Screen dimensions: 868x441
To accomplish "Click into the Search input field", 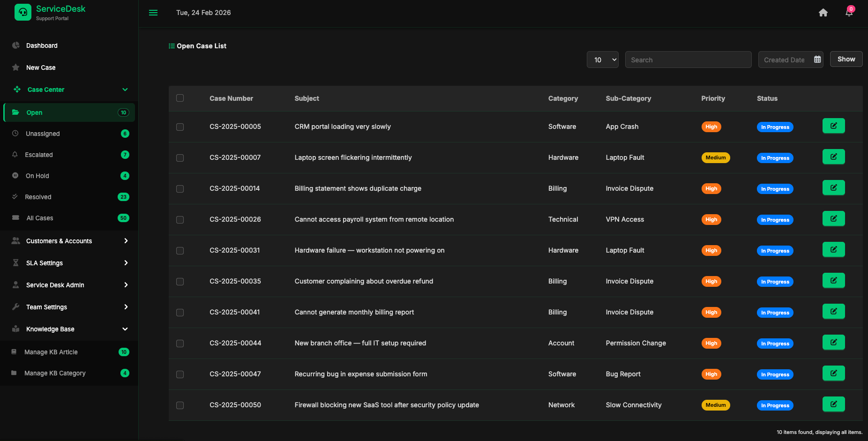I will tap(688, 60).
